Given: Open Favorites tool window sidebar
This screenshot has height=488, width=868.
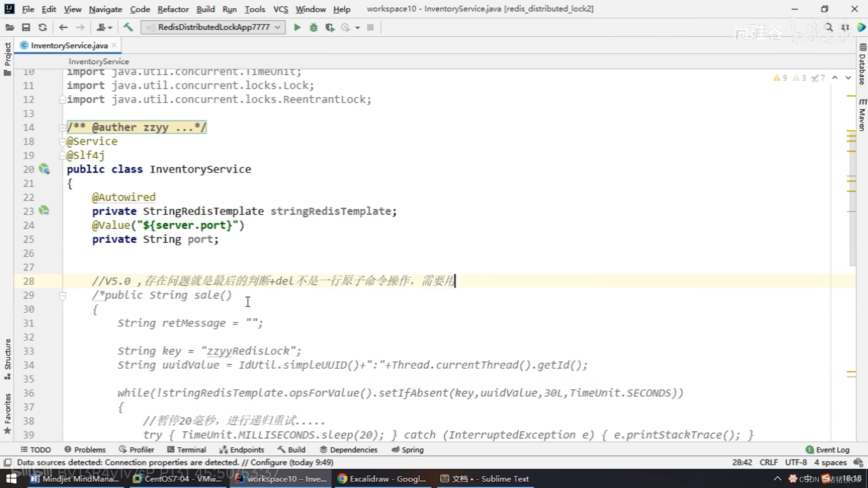Looking at the screenshot, I should point(7,413).
